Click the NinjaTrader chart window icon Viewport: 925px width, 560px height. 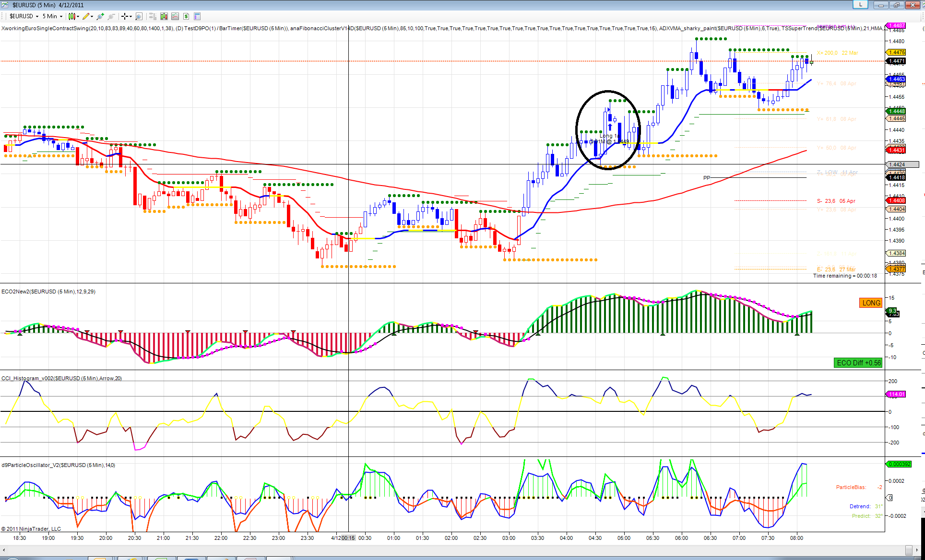coord(5,5)
